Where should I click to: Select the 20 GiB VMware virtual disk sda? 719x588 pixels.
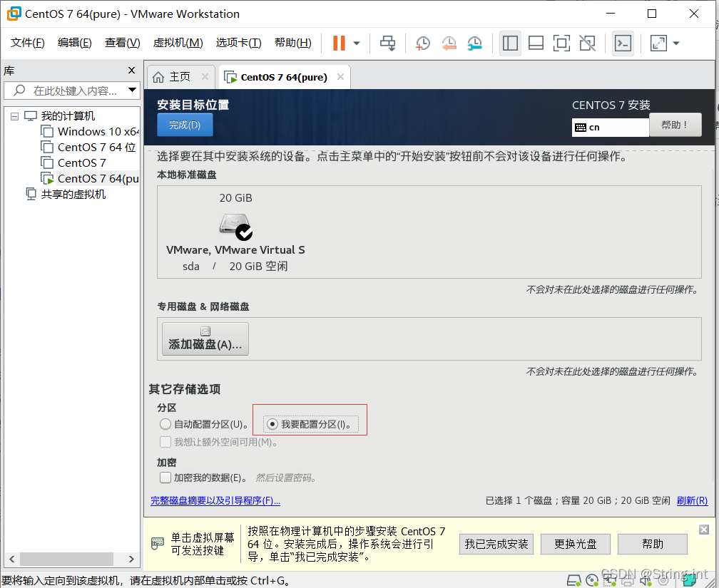(x=235, y=227)
